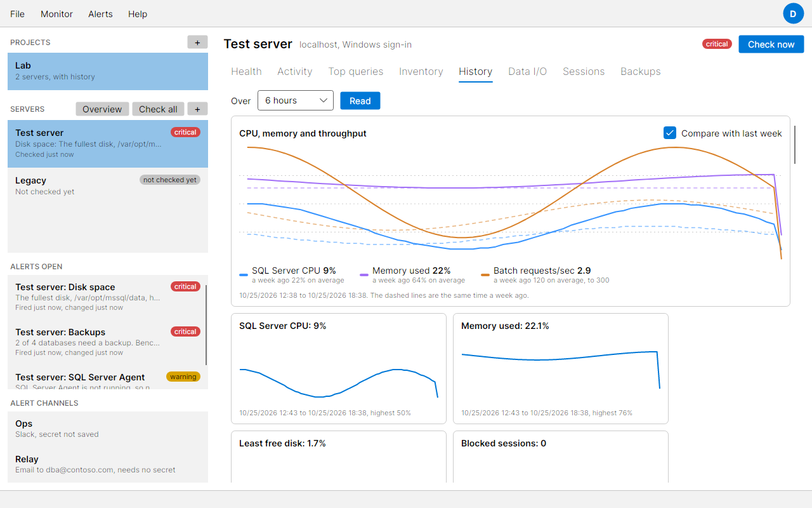
Task: Show the Data I/O tab
Action: pyautogui.click(x=528, y=72)
